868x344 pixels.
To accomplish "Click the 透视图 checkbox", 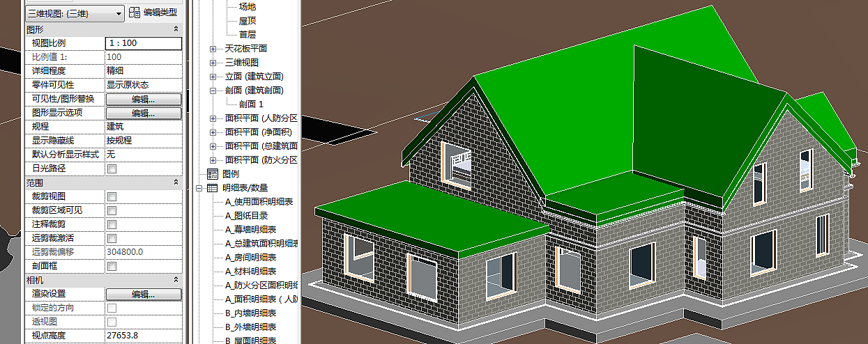I will [x=112, y=322].
